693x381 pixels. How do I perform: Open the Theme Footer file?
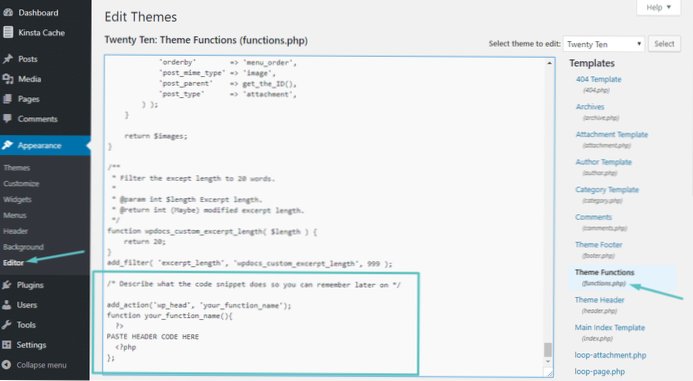(598, 244)
